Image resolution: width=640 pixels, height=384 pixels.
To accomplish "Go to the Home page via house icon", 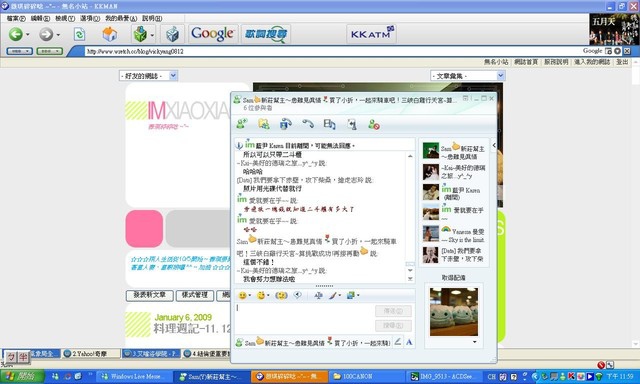I will [109, 34].
